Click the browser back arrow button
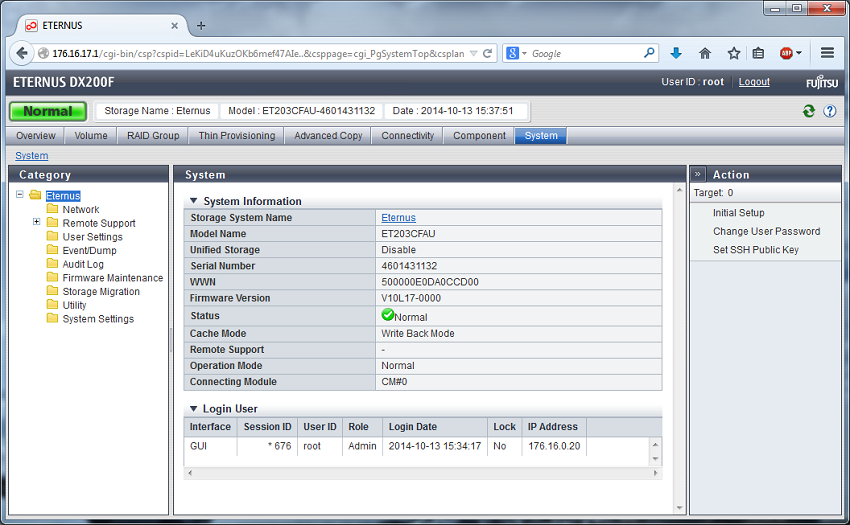The image size is (850, 525). click(x=22, y=53)
